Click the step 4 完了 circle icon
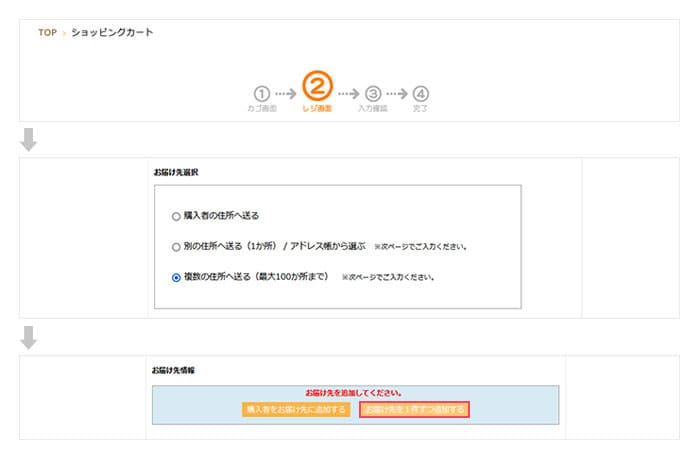This screenshot has height=460, width=700. point(420,93)
